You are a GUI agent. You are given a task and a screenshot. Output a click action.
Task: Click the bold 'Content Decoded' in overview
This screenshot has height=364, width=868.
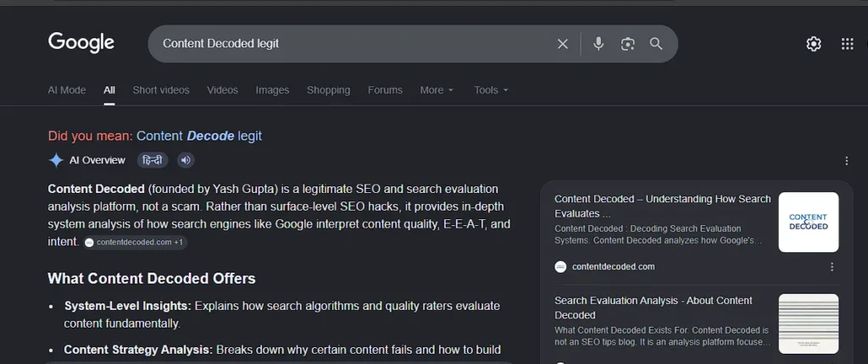point(97,189)
